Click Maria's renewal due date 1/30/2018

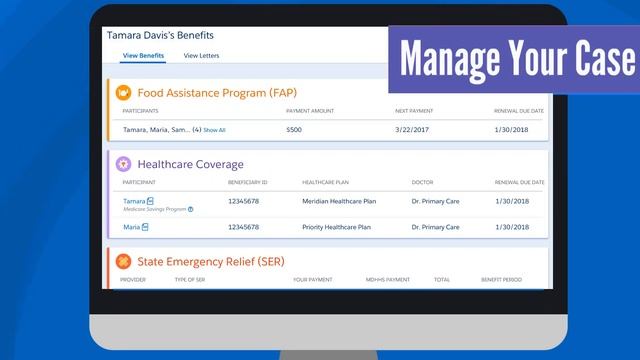coord(512,227)
